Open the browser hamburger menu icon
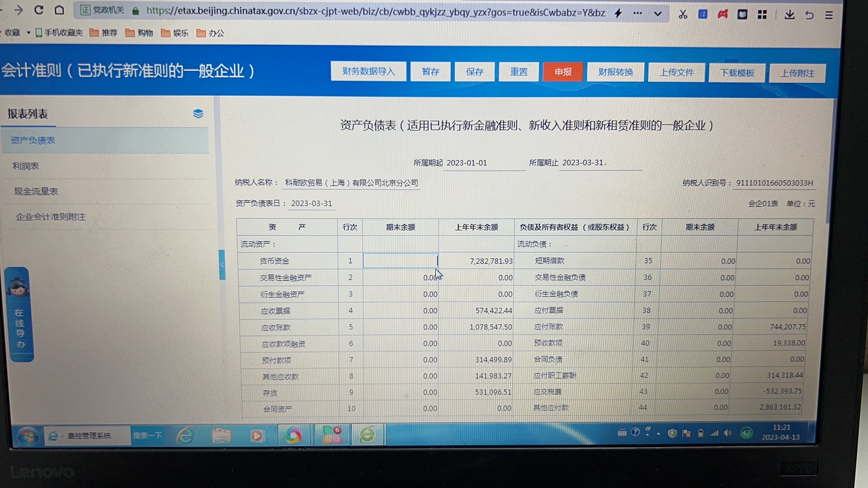868x488 pixels. 829,15
